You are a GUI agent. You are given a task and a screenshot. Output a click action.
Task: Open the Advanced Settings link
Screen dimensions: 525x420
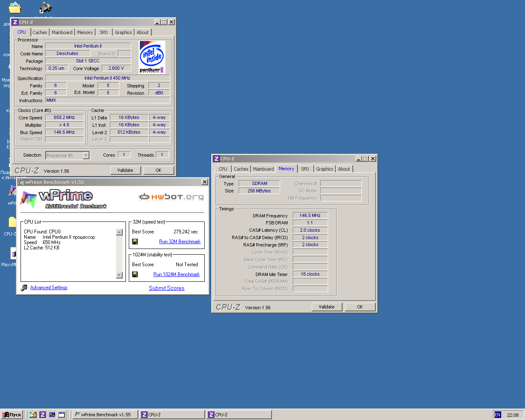49,288
